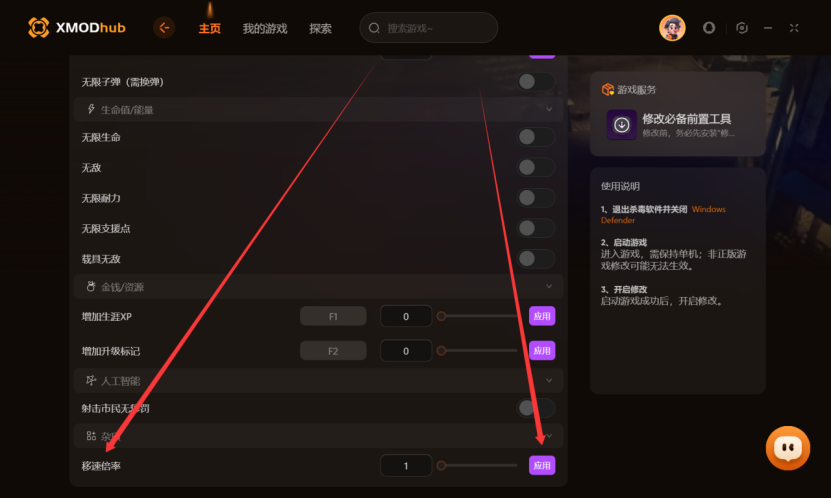Click the XMODhub logo
This screenshot has height=498, width=831.
(x=77, y=28)
